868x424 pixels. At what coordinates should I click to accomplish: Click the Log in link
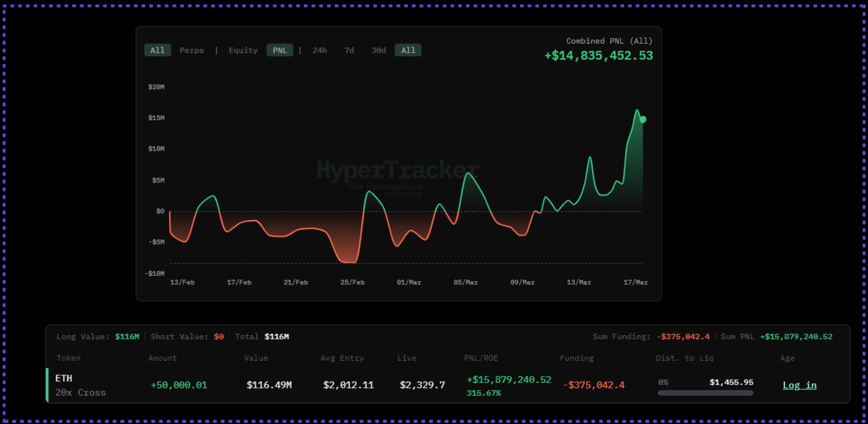point(799,385)
